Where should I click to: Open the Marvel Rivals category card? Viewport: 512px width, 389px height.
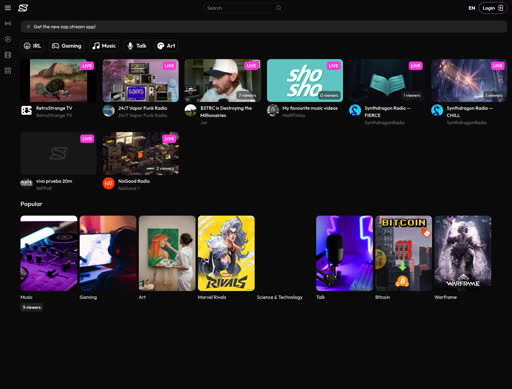(226, 253)
